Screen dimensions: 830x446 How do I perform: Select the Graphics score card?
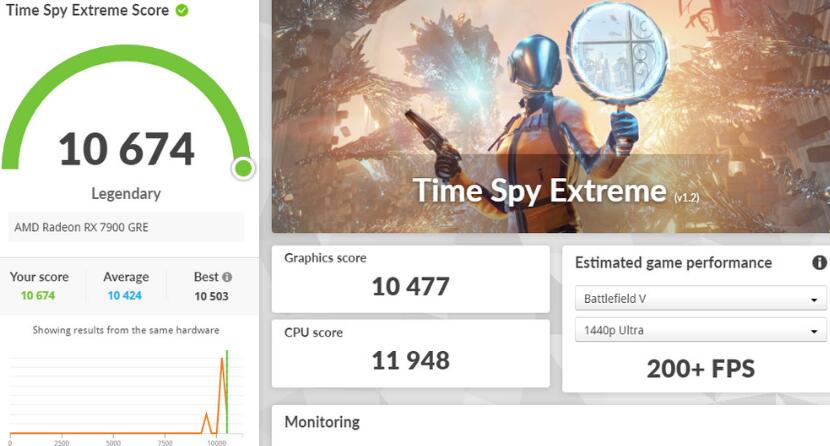[410, 277]
